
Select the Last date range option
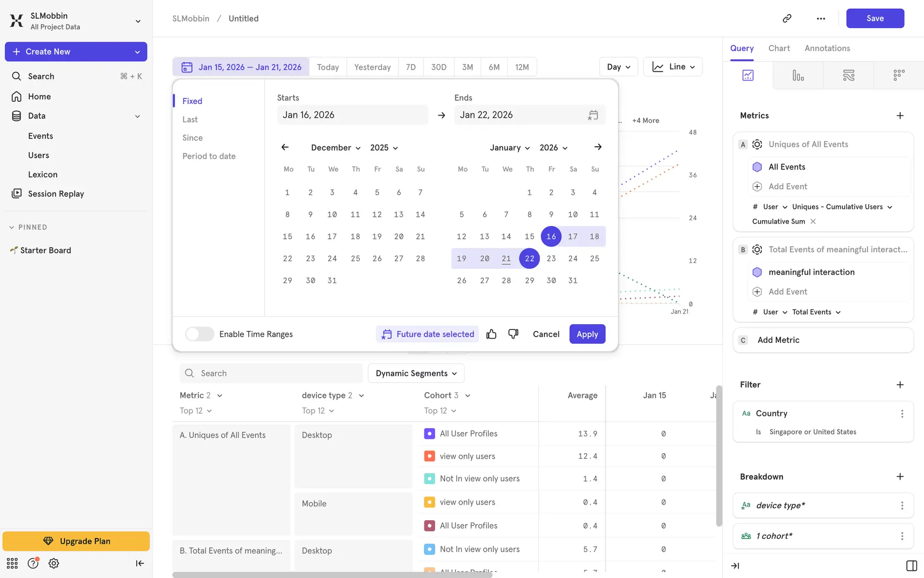[190, 119]
